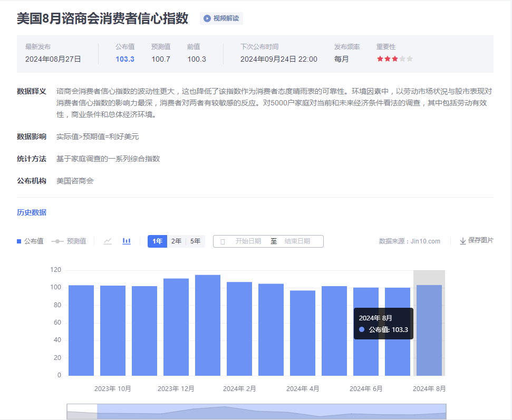
Task: Select the 2年 time range
Action: 176,241
